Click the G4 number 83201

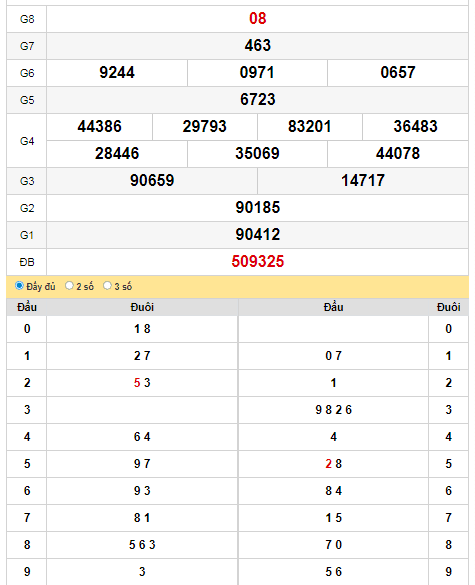(310, 126)
